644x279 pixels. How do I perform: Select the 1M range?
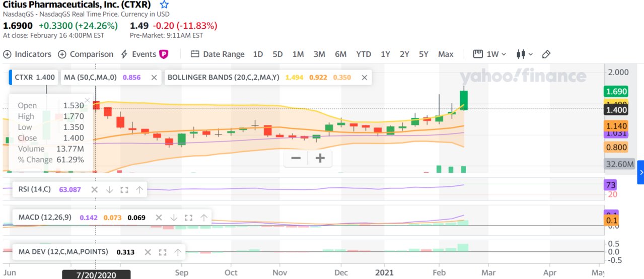(x=298, y=54)
